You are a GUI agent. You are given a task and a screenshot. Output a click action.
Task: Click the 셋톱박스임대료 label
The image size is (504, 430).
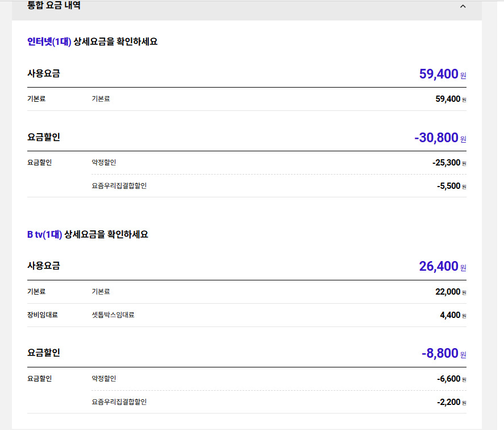click(x=113, y=315)
